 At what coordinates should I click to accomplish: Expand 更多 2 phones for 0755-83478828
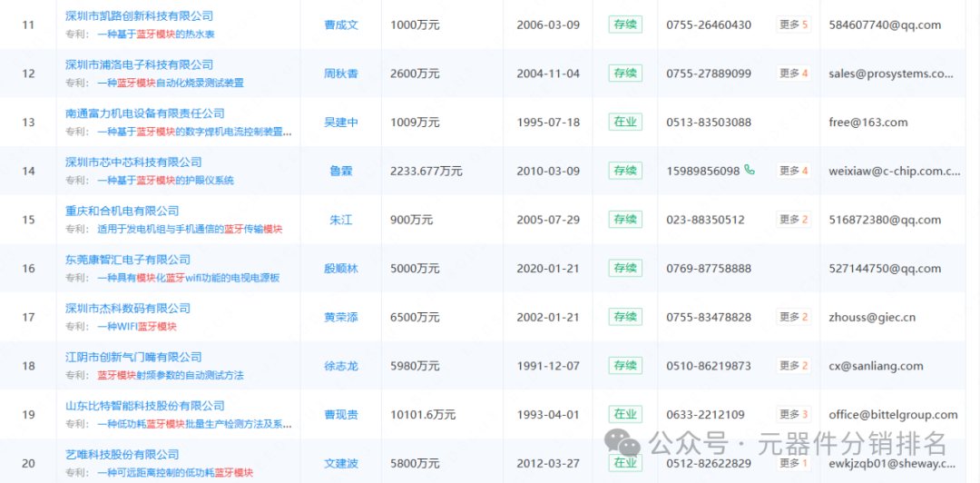click(794, 317)
